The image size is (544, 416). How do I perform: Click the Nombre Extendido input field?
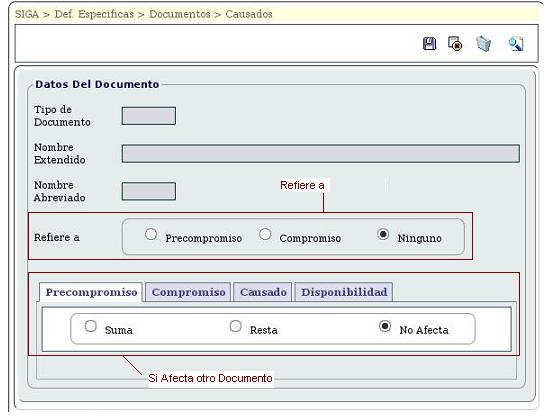321,154
